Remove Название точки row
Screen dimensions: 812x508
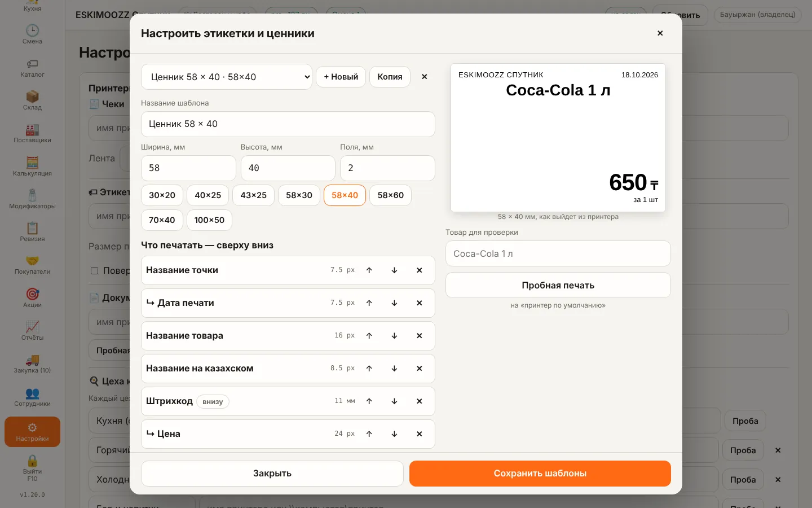point(419,270)
